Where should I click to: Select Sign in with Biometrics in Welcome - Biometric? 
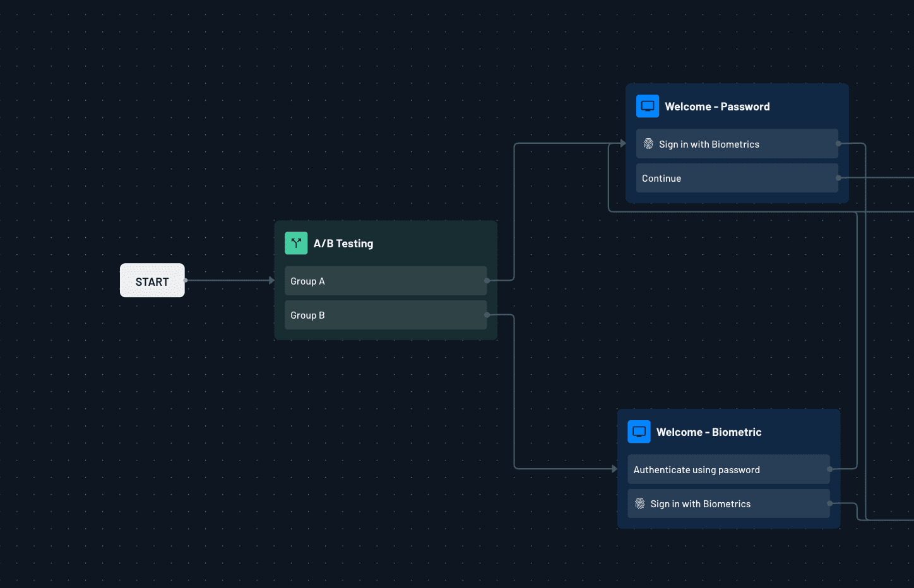pos(728,503)
